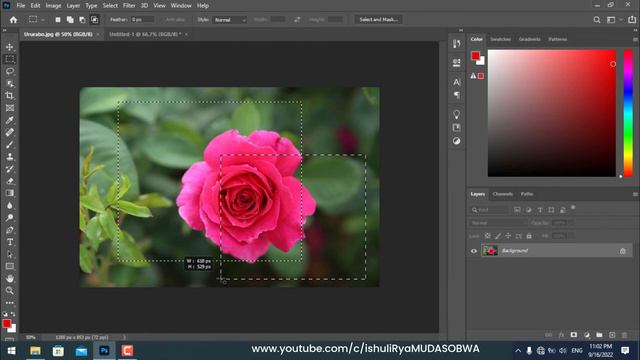640x360 pixels.
Task: Hide the Background layer with eye icon
Action: pyautogui.click(x=474, y=251)
